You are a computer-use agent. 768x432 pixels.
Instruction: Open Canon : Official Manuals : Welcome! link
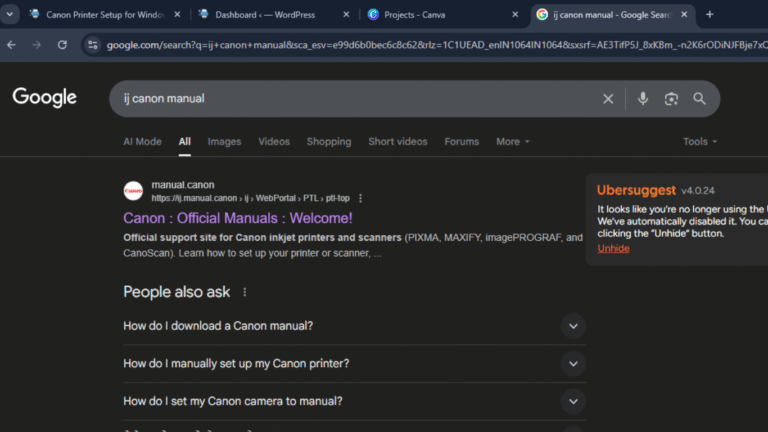click(238, 218)
